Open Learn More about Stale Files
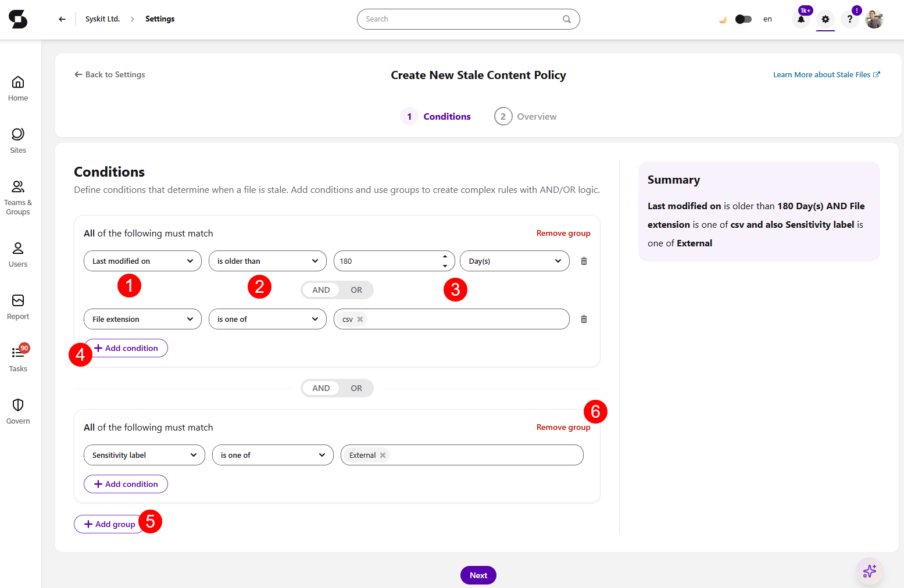The height and width of the screenshot is (588, 904). (x=827, y=74)
